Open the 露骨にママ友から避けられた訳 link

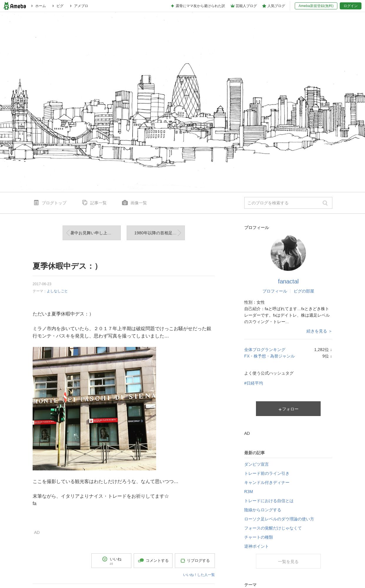pyautogui.click(x=198, y=6)
